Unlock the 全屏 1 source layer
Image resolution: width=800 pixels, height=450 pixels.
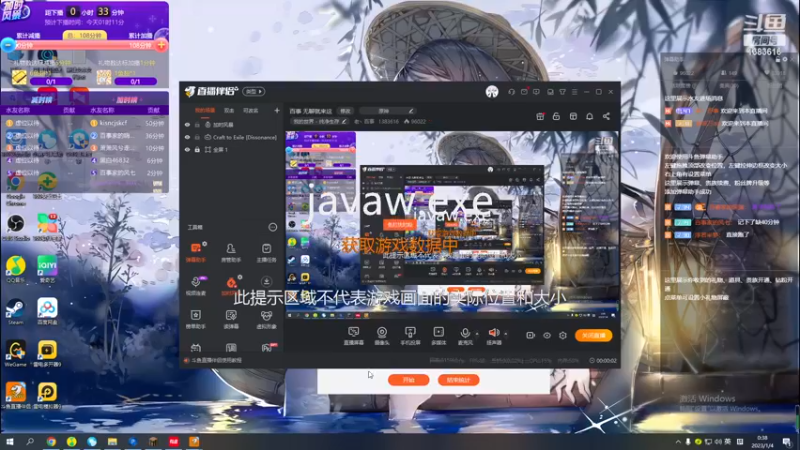pyautogui.click(x=197, y=149)
